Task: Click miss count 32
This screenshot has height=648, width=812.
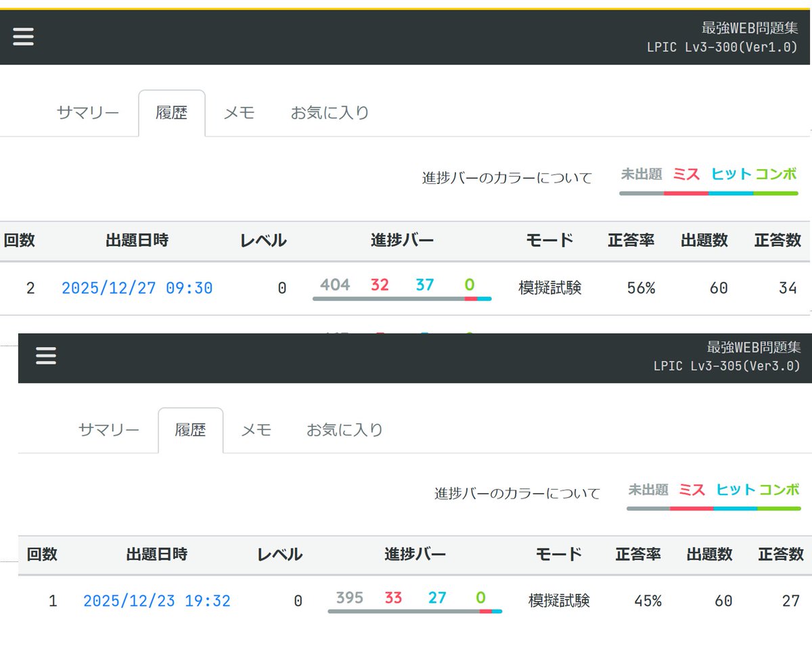Action: point(380,285)
